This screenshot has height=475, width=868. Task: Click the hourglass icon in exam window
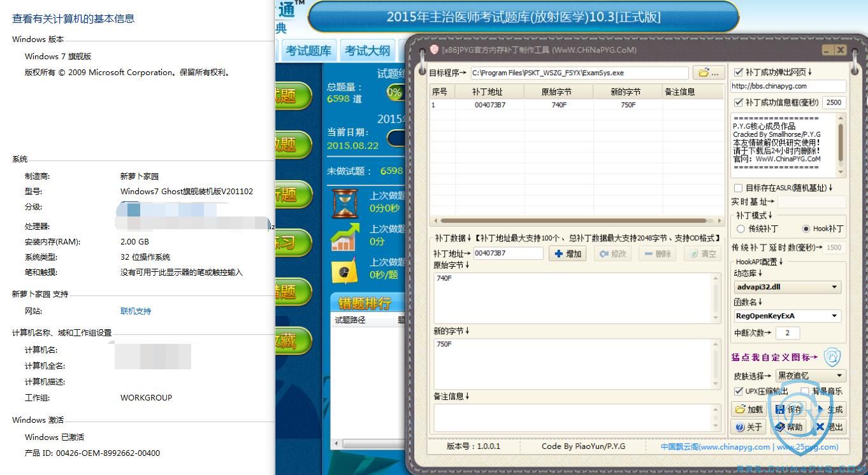(345, 203)
